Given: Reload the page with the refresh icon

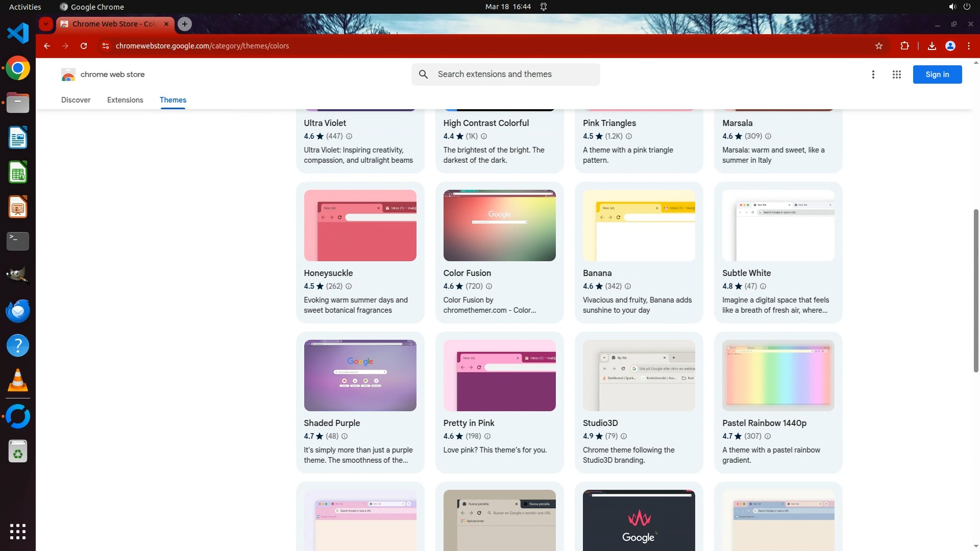Looking at the screenshot, I should [x=84, y=46].
